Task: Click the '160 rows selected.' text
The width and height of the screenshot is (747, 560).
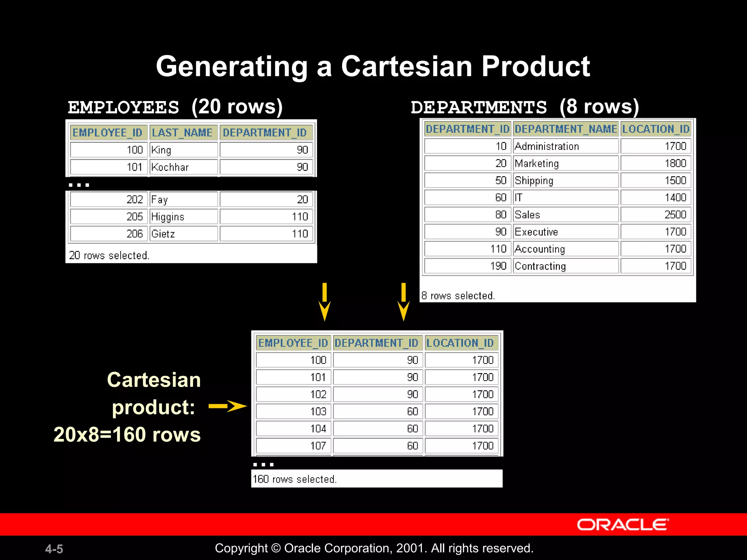Action: (295, 479)
